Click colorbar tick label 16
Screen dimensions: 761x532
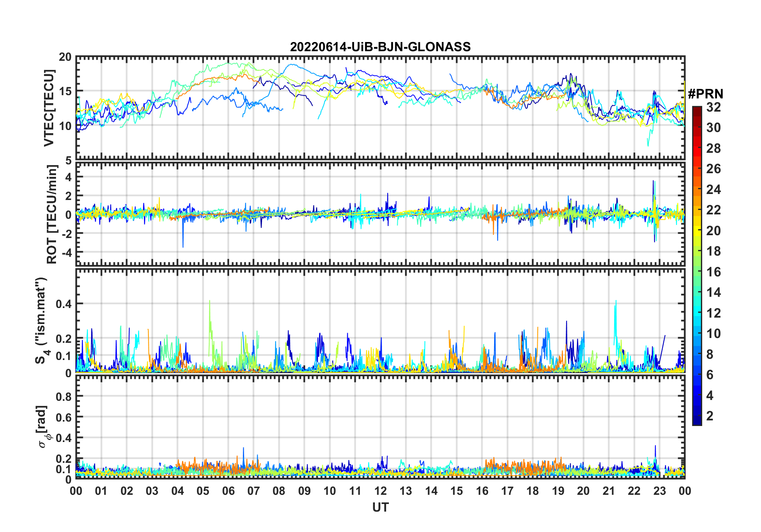pos(713,272)
